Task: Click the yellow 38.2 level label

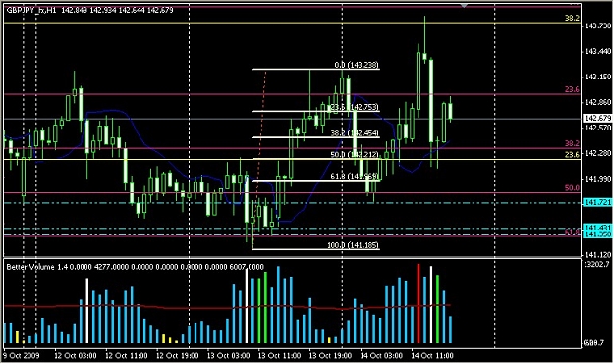Action: (x=572, y=18)
